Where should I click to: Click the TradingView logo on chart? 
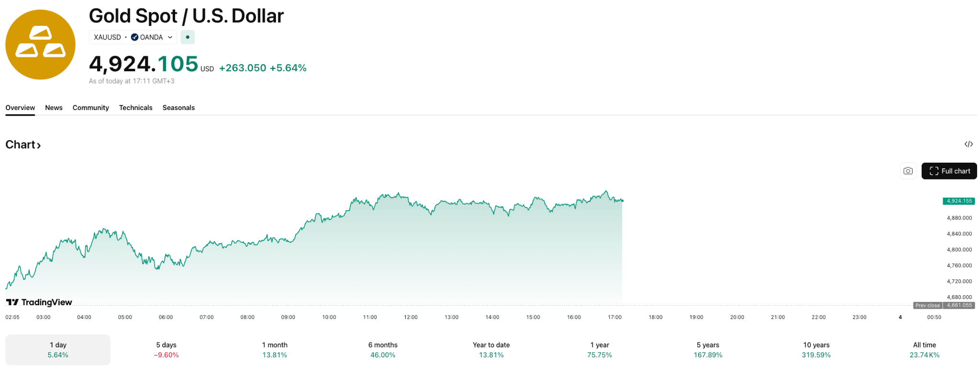point(39,302)
